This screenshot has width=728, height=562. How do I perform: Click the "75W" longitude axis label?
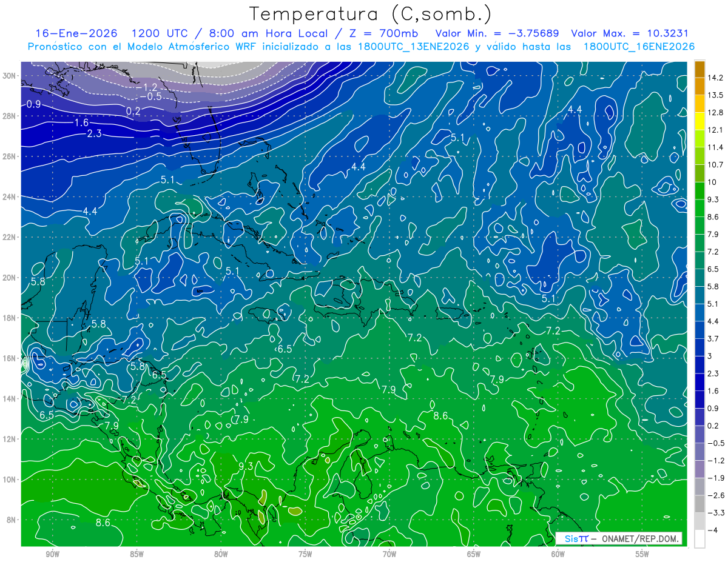coord(305,554)
